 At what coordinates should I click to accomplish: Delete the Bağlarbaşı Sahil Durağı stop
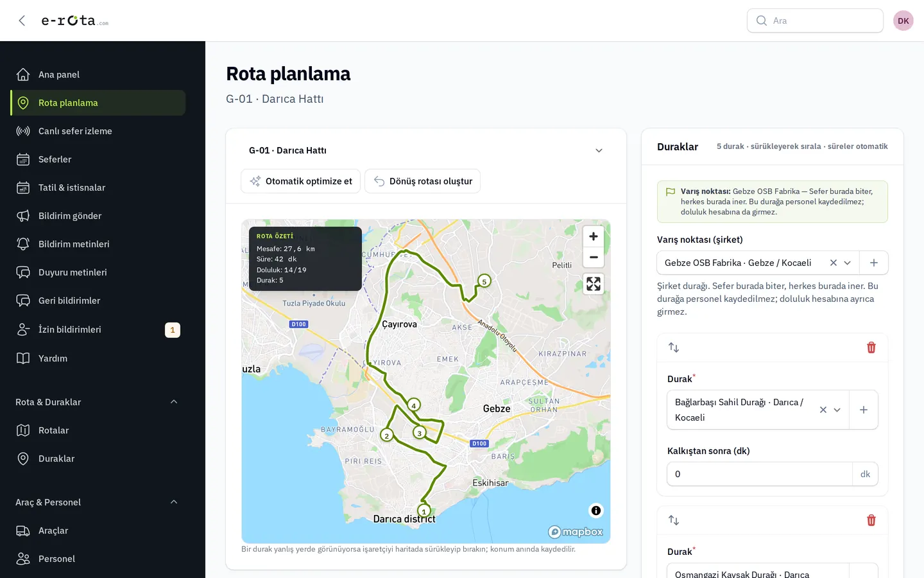[x=871, y=347]
